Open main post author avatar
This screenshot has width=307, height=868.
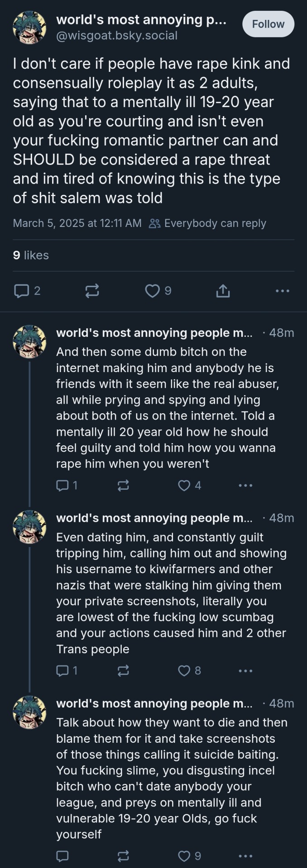tap(29, 27)
